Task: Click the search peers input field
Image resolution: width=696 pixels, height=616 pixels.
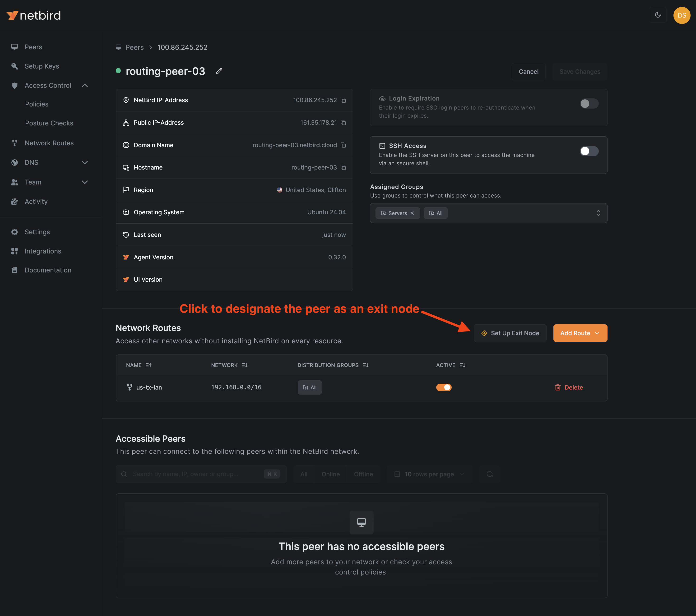Action: tap(191, 474)
